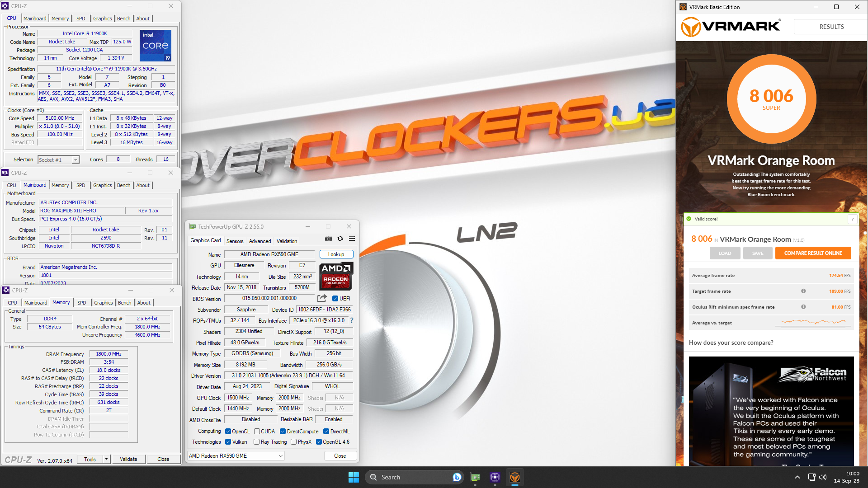Open the GPU-Z hamburger menu
The image size is (868, 488).
coord(352,239)
